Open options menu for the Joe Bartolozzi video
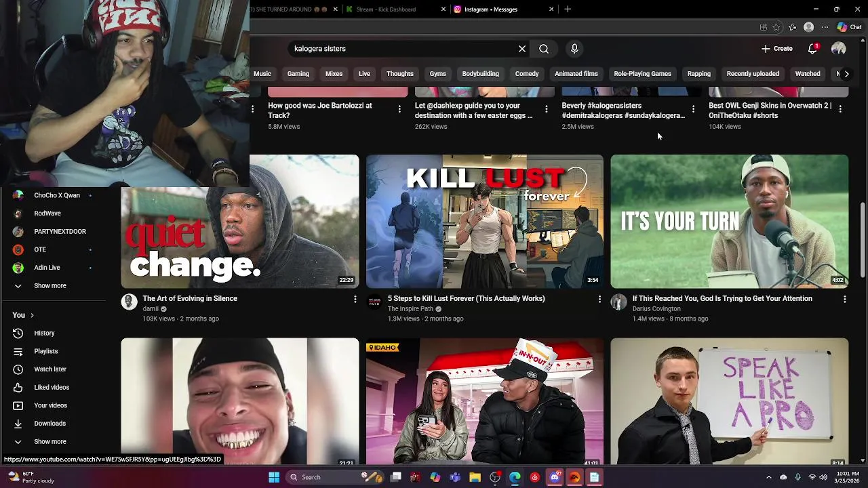The width and height of the screenshot is (868, 488). pos(399,108)
